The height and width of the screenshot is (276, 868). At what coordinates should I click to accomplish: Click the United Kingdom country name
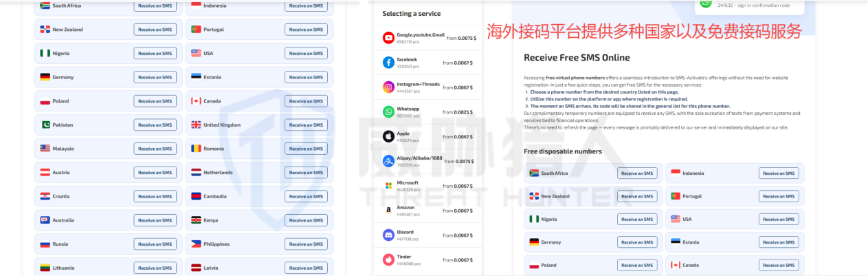click(222, 125)
